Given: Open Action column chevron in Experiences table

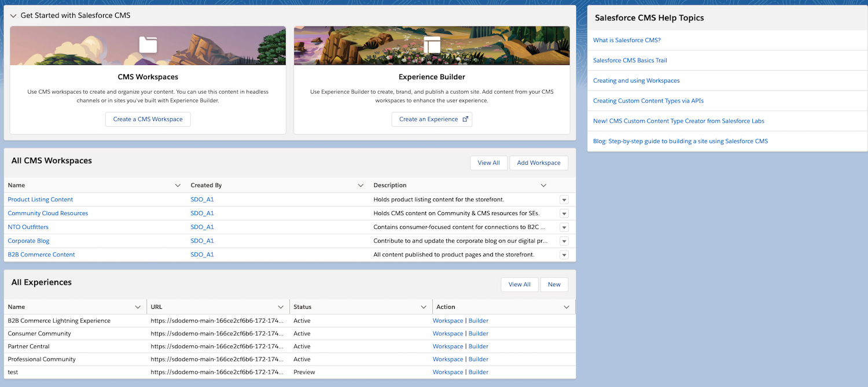Looking at the screenshot, I should 567,307.
